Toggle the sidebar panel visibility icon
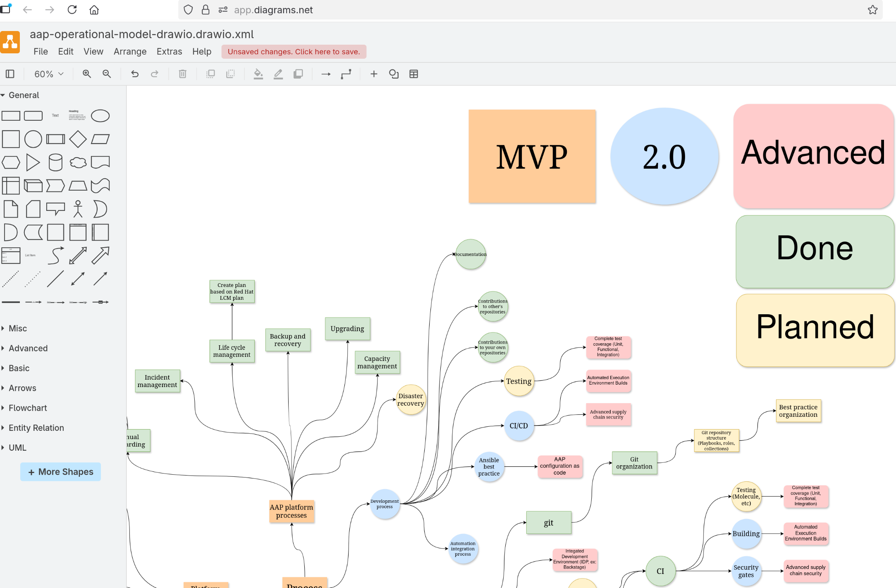 pos(10,74)
